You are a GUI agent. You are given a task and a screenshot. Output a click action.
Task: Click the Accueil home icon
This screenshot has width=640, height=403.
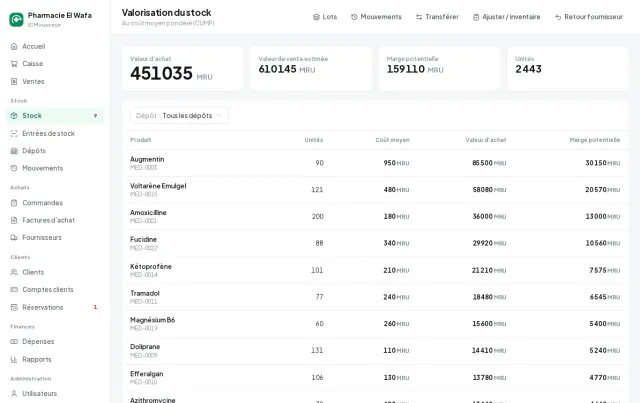pos(14,46)
